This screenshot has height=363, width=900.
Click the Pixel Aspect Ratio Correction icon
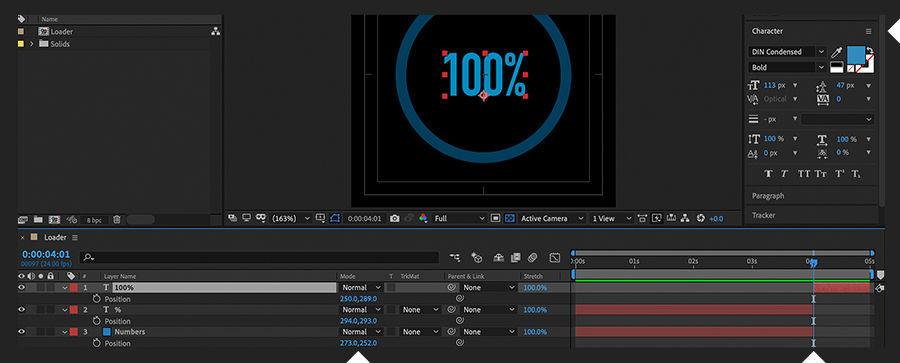[642, 218]
